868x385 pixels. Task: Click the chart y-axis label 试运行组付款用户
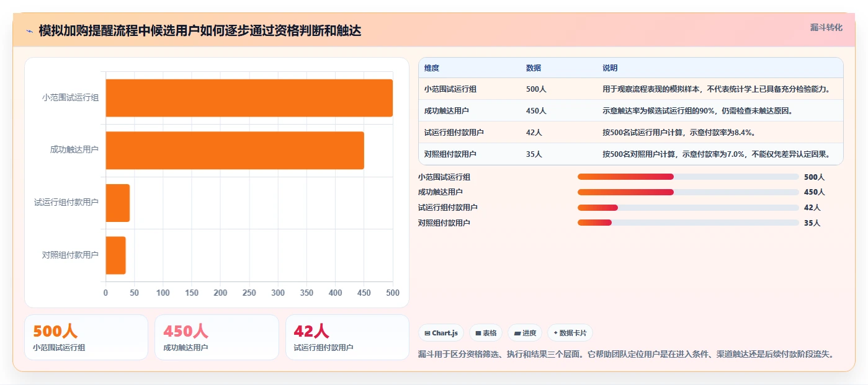(66, 203)
